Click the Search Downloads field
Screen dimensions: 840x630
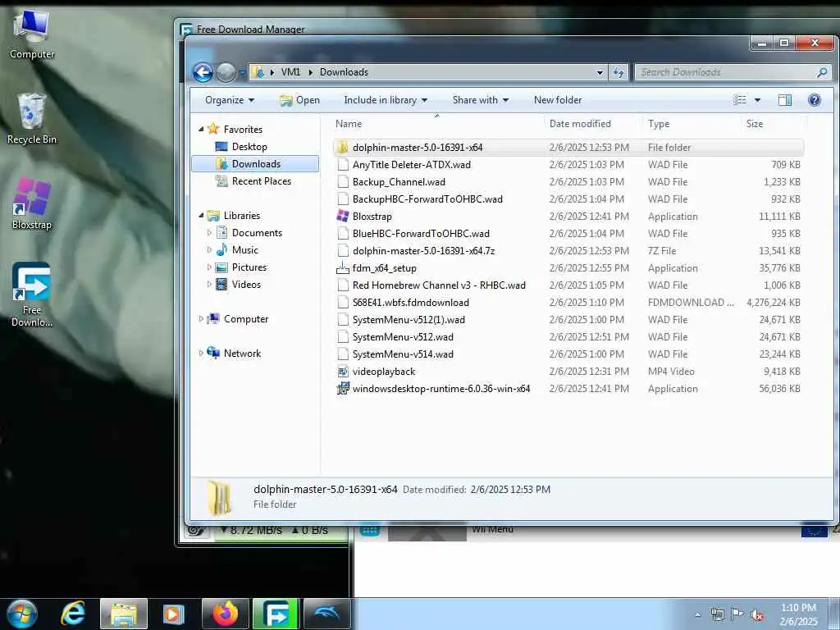pyautogui.click(x=733, y=72)
